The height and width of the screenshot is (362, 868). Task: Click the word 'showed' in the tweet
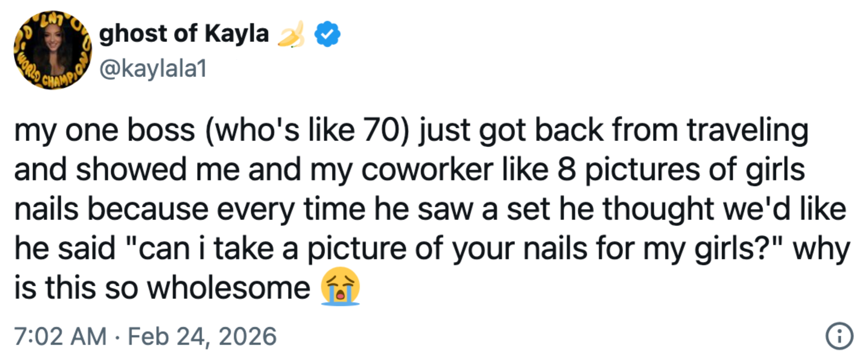[x=131, y=169]
